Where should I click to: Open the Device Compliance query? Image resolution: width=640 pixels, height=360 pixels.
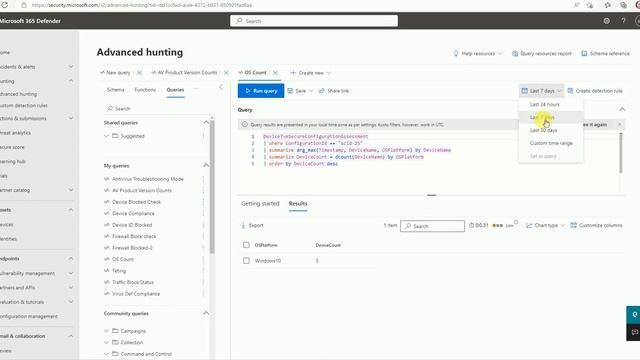point(133,213)
